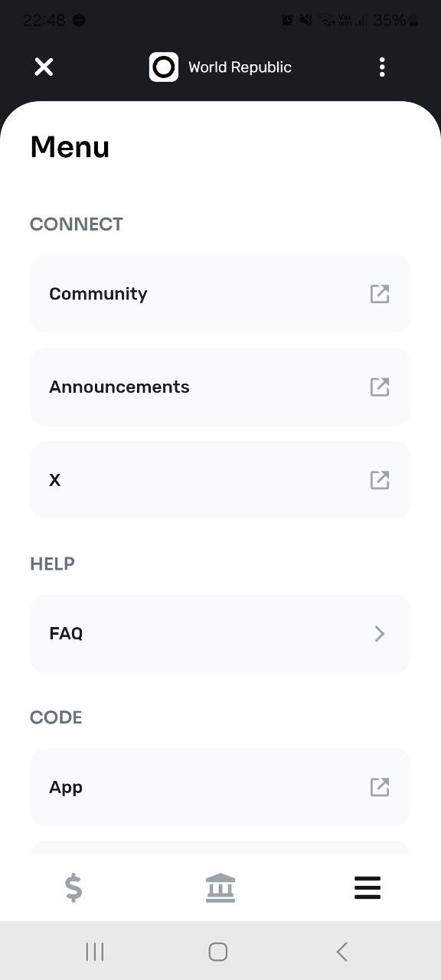
Task: Tap the Android back navigation arrow
Action: [x=342, y=952]
